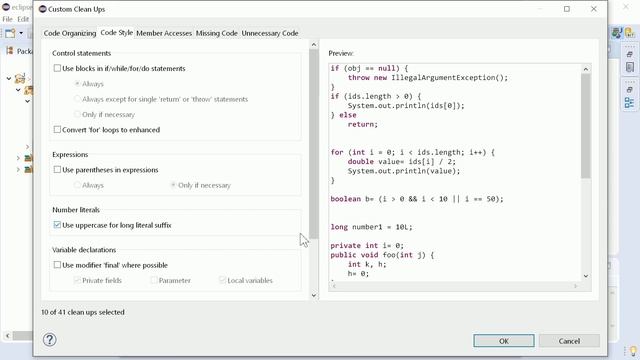640x360 pixels.
Task: Click the tip lightbulb icon in Eclipse status bar
Action: pos(633,351)
